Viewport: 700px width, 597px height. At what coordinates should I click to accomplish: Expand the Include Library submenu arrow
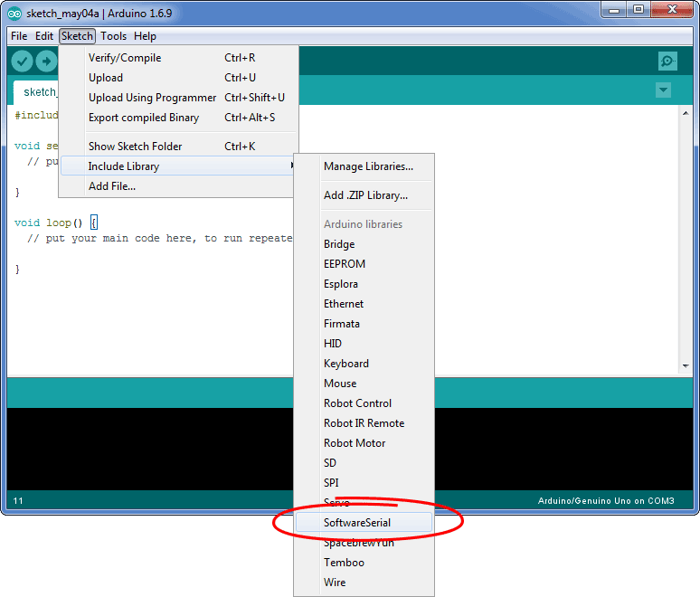click(x=291, y=166)
